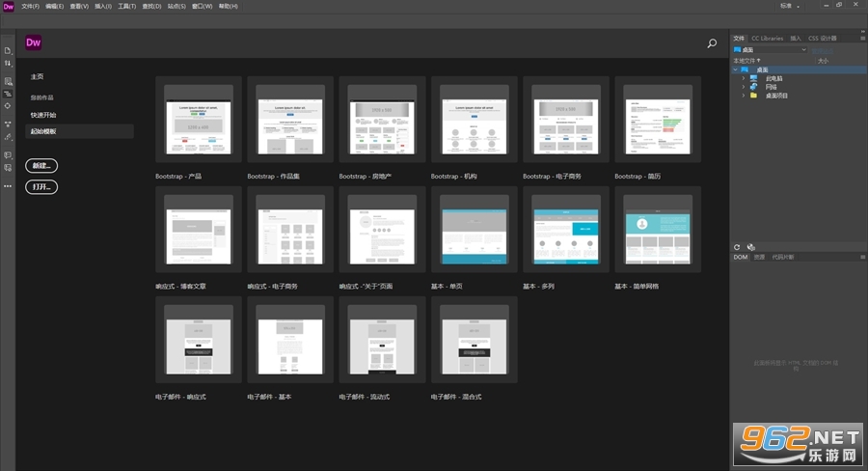Switch to the 插入 panel tab
The height and width of the screenshot is (471, 868).
click(796, 39)
